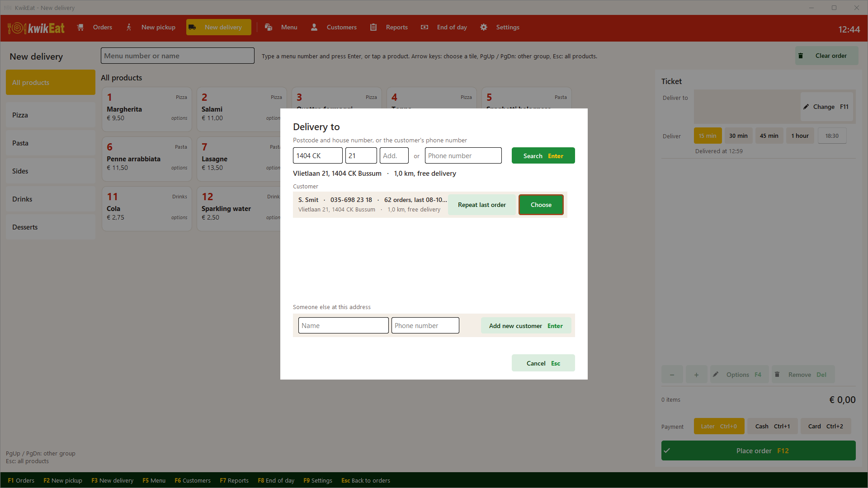
Task: Select Card payment option
Action: (826, 426)
